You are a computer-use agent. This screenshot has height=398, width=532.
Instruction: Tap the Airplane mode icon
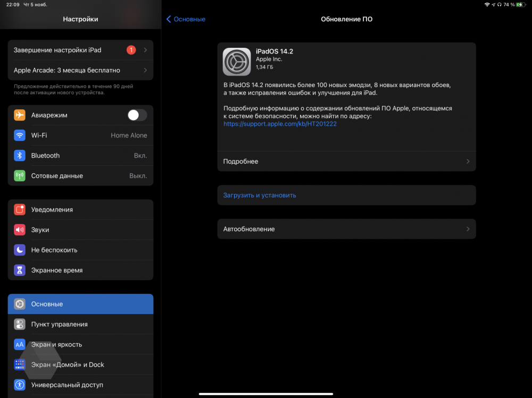[20, 115]
